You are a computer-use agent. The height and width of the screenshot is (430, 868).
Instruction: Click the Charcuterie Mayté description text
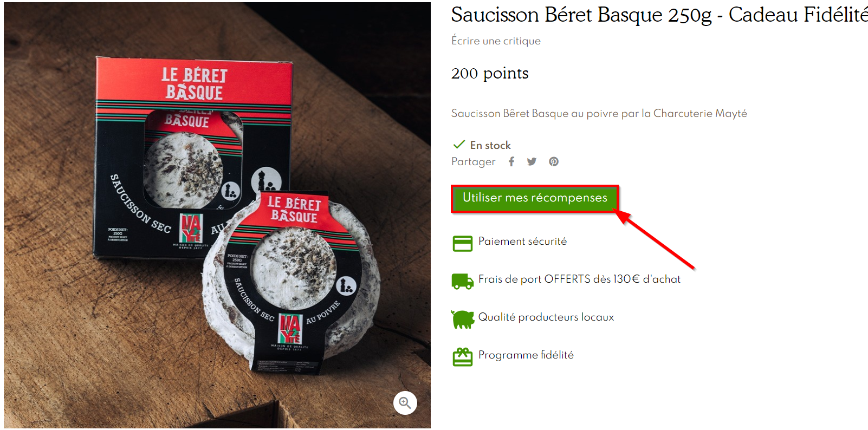(700, 113)
